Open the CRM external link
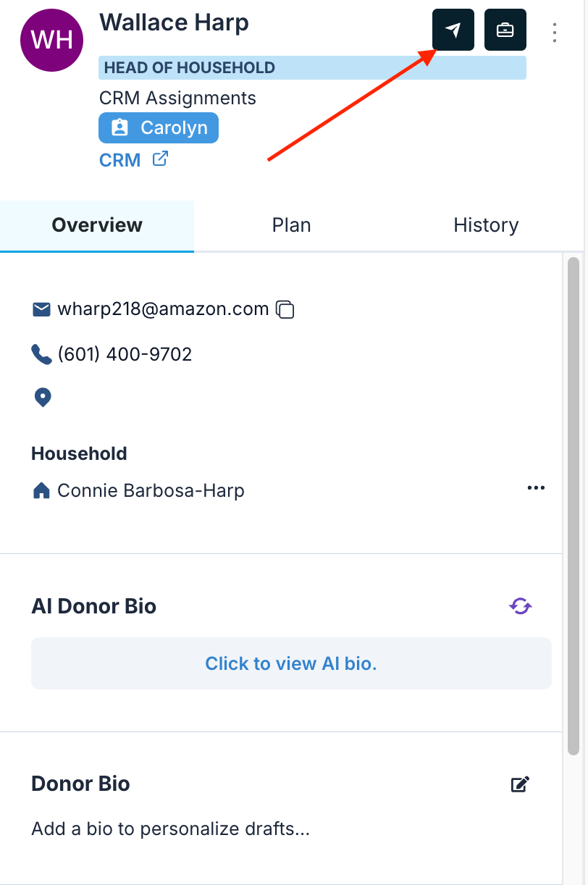The height and width of the screenshot is (885, 588). [119, 160]
